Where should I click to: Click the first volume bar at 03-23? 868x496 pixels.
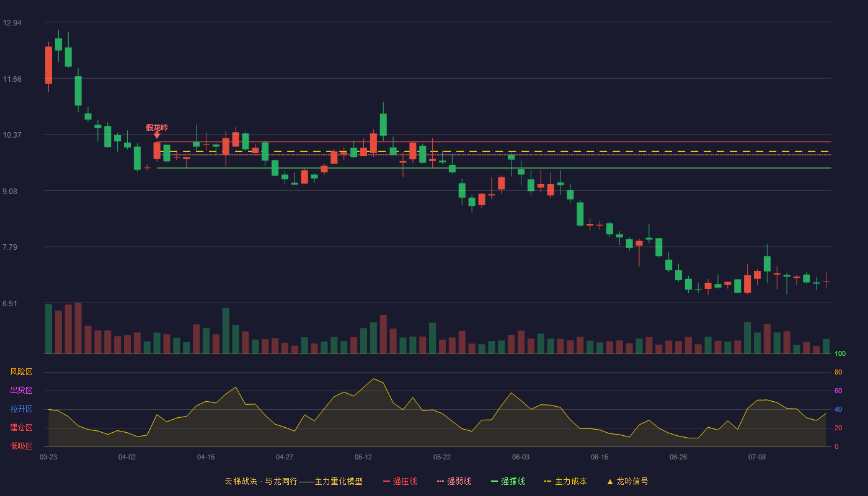48,329
